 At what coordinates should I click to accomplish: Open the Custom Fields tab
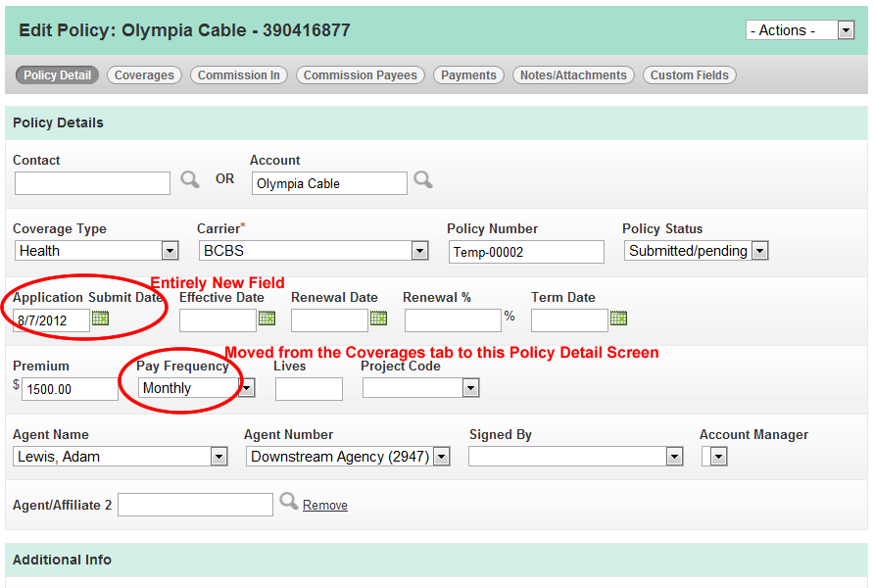(689, 75)
